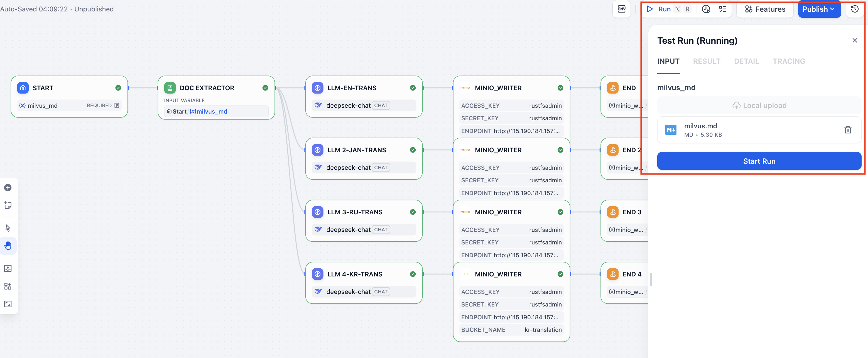868x358 pixels.
Task: Open the run history clock icon
Action: (x=706, y=9)
